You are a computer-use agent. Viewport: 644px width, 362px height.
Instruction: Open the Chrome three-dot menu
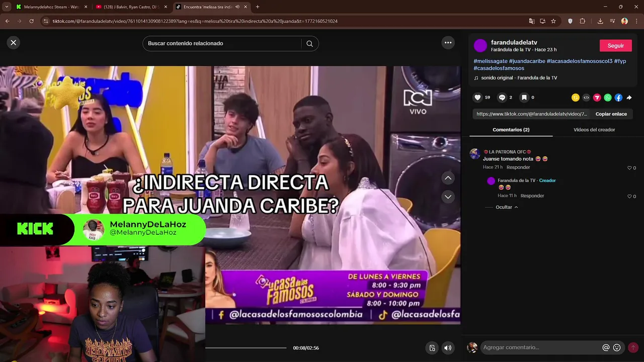(636, 21)
